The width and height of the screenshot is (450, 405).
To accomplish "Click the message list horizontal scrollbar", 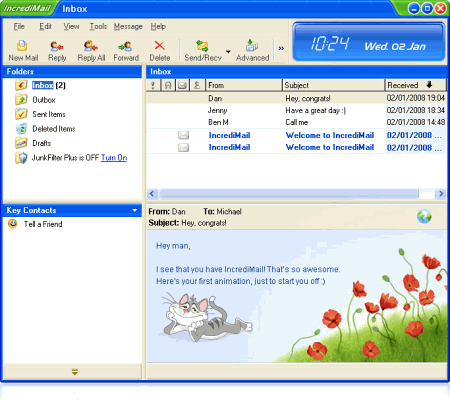I will [x=289, y=194].
